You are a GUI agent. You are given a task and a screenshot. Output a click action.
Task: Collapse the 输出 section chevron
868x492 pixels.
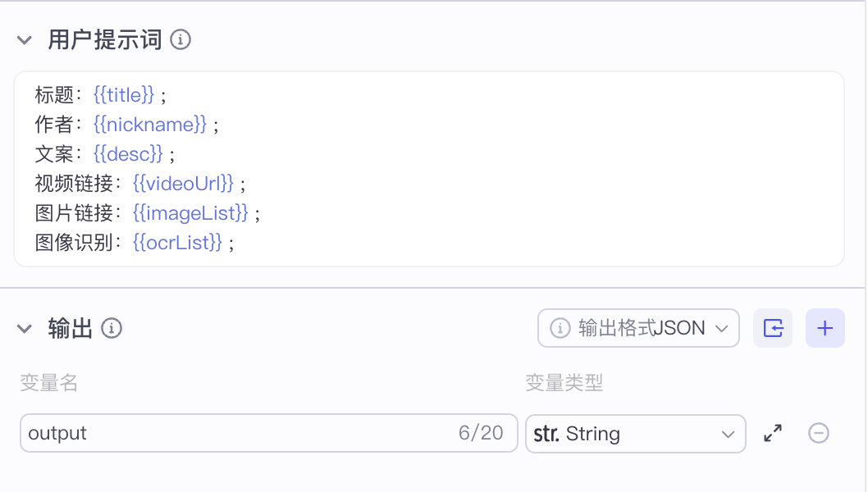25,329
